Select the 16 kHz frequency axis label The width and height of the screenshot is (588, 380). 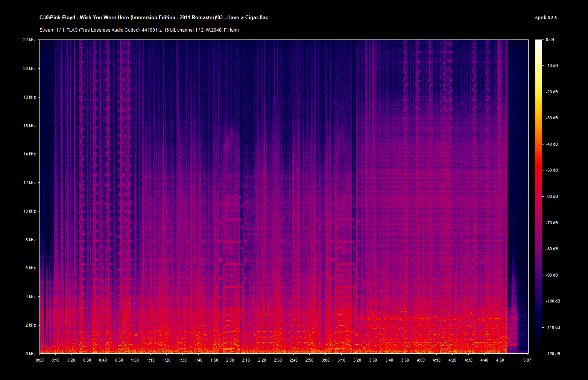[x=30, y=126]
